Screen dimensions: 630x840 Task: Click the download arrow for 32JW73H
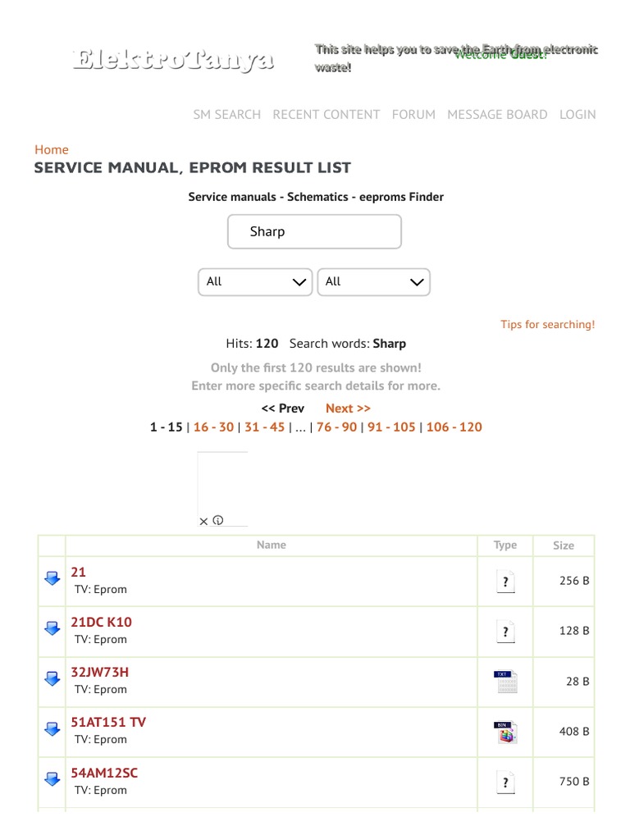point(52,678)
